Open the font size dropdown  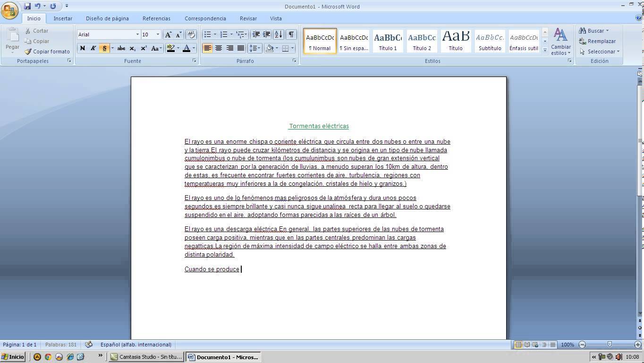(x=158, y=35)
